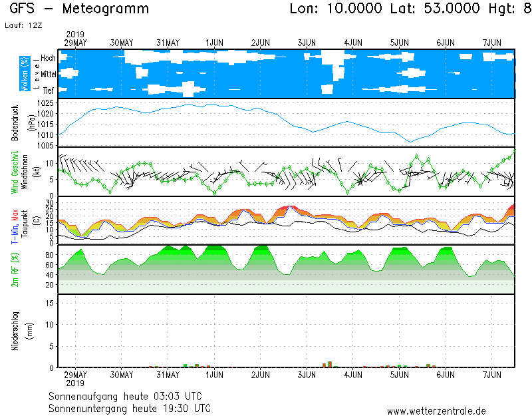Select the Tief cloud level label
Screen dimensions: 532x416
click(x=49, y=90)
